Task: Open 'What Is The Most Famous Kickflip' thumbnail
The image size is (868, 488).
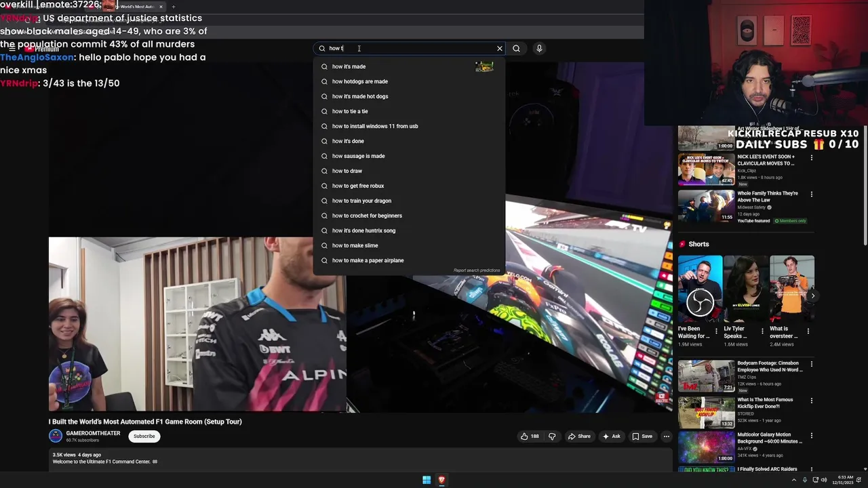Action: click(x=706, y=412)
